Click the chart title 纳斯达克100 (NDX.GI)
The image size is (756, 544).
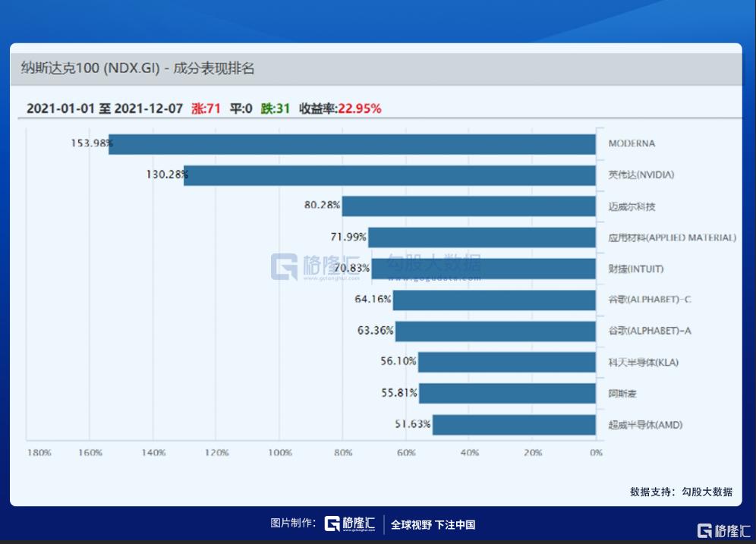[90, 68]
